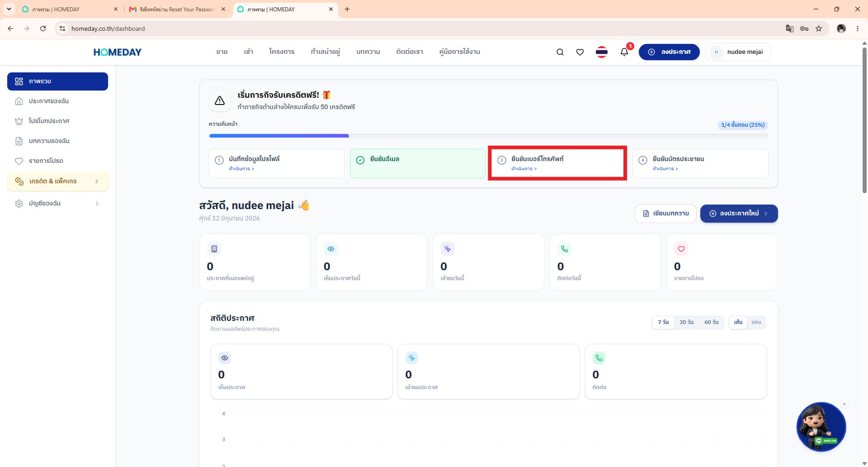Click the warning triangle icon
This screenshot has height=467, width=868.
[x=220, y=100]
